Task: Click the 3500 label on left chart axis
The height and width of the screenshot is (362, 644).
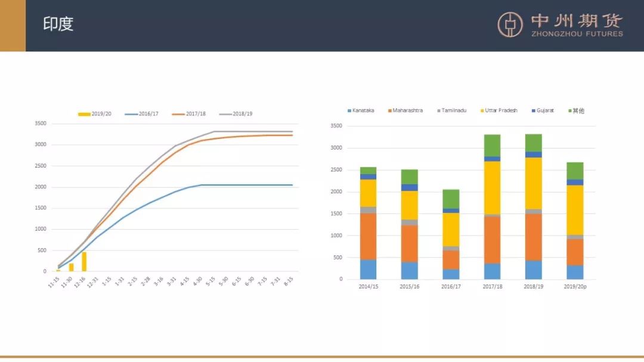Action: click(41, 123)
